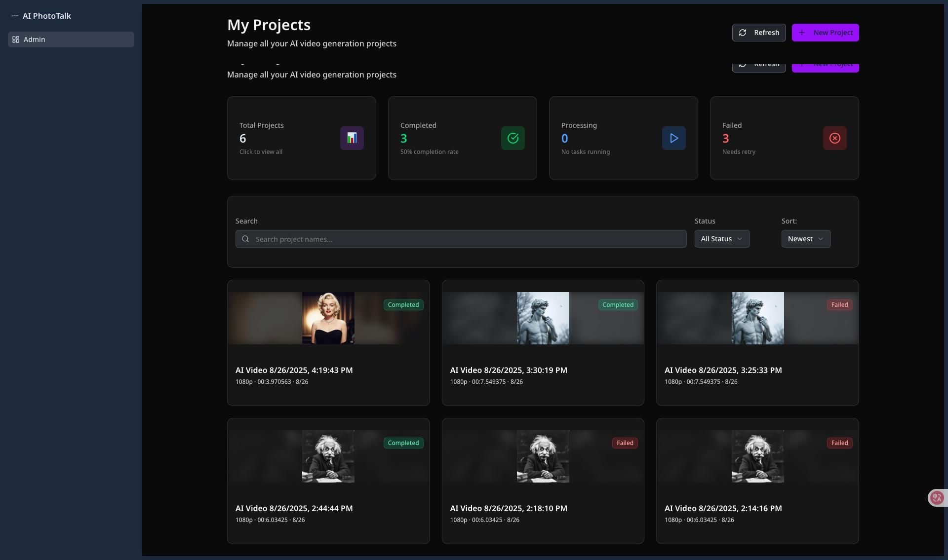Open the Newest sort dropdown
Screen dimensions: 948x560
point(805,239)
